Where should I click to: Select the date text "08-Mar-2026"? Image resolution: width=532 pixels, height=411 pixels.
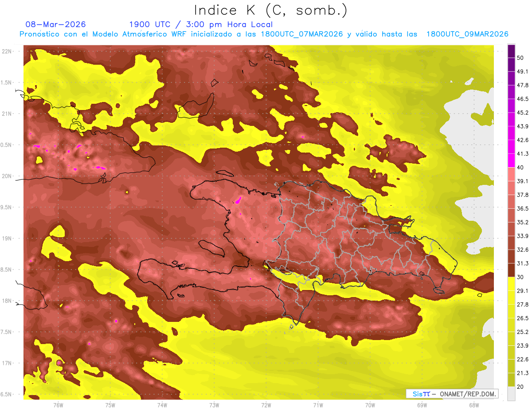(x=56, y=24)
